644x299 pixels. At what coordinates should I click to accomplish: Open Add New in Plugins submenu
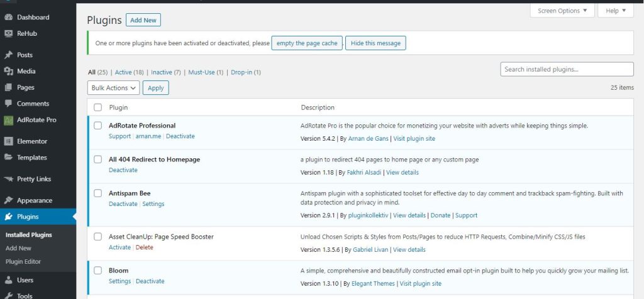point(18,248)
